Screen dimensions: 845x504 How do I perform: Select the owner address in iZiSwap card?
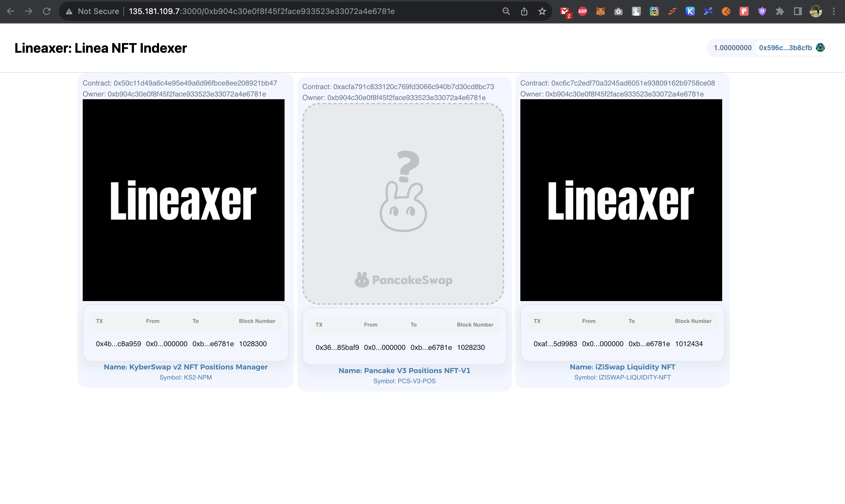point(625,94)
